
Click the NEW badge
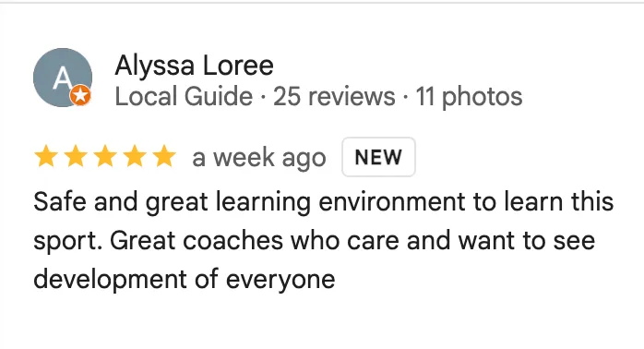click(x=378, y=157)
